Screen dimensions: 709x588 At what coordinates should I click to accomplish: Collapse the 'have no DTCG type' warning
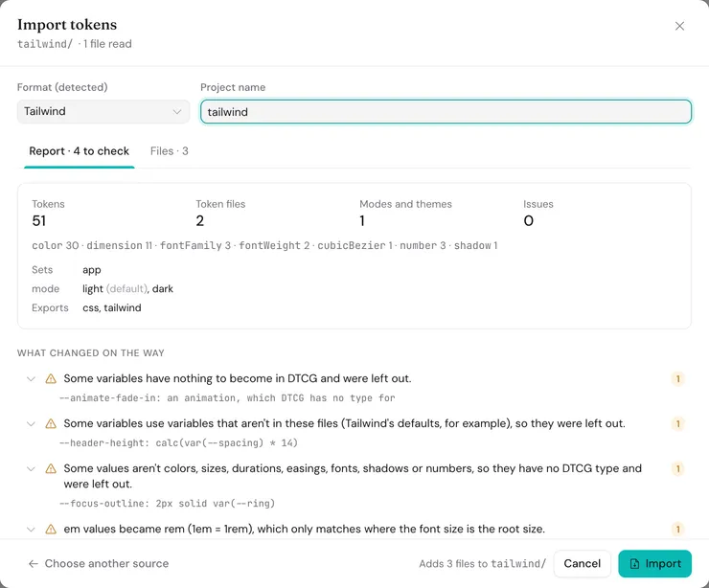[x=31, y=468]
